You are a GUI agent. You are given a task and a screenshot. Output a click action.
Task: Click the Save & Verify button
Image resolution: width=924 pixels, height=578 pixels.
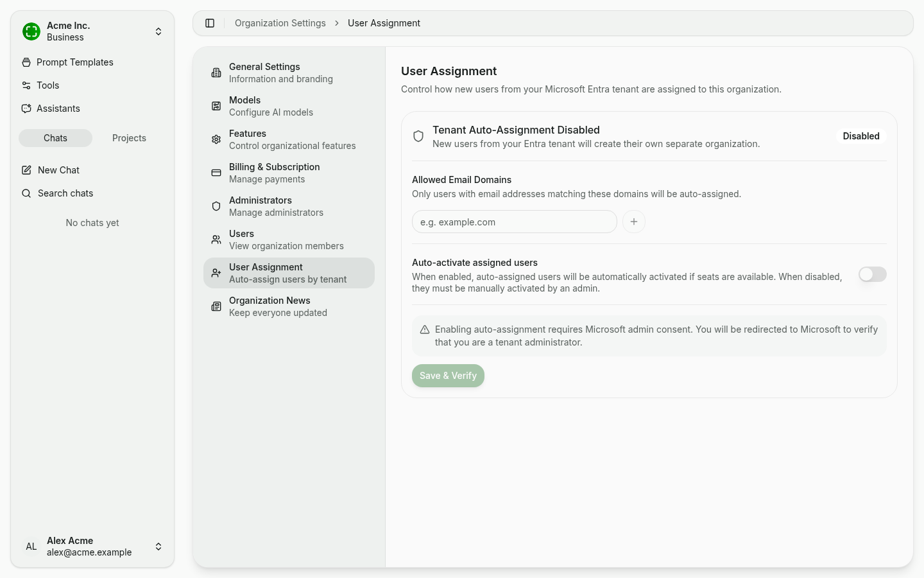click(448, 376)
